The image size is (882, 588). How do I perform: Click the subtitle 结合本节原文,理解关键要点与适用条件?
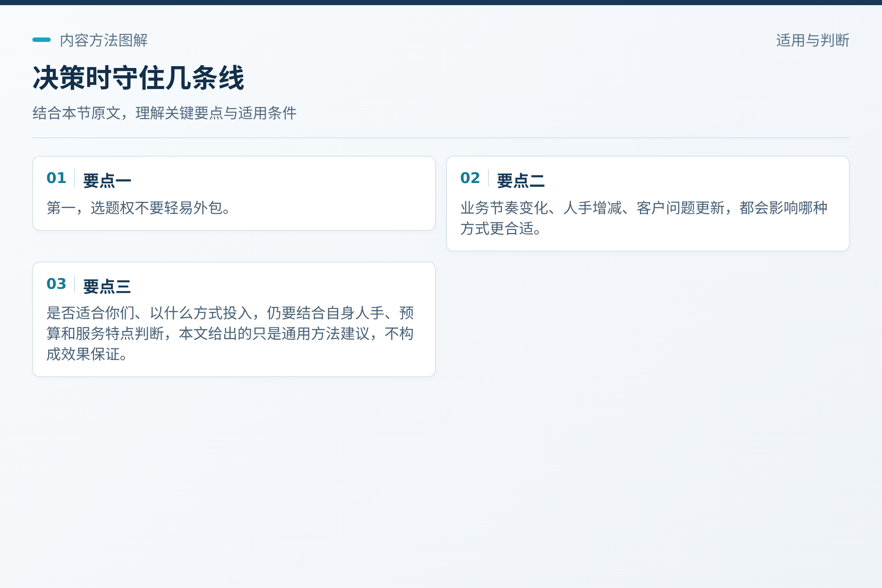coord(164,113)
